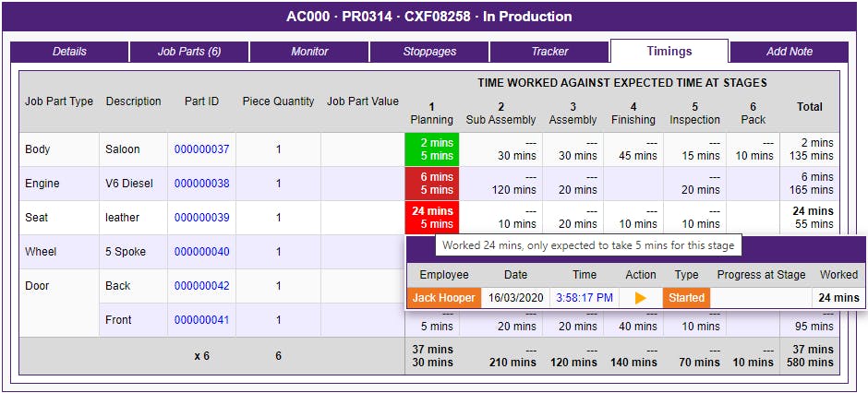Screen dimensions: 868x393
Task: Open part ID 000000040 link
Action: [x=201, y=252]
